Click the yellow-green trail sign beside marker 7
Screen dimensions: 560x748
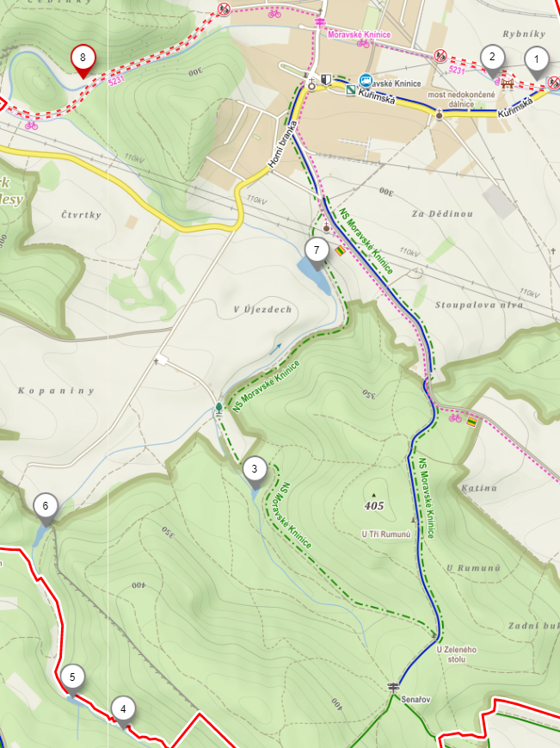point(339,250)
